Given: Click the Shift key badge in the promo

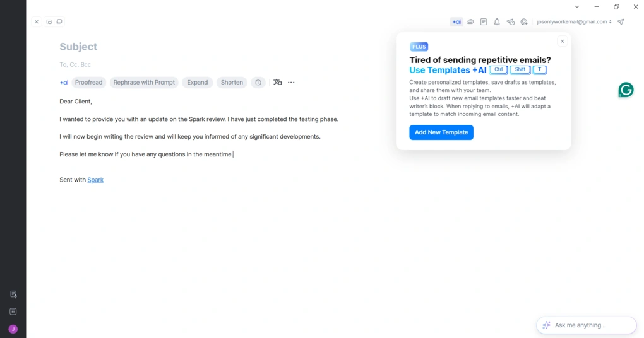Looking at the screenshot, I should [520, 70].
